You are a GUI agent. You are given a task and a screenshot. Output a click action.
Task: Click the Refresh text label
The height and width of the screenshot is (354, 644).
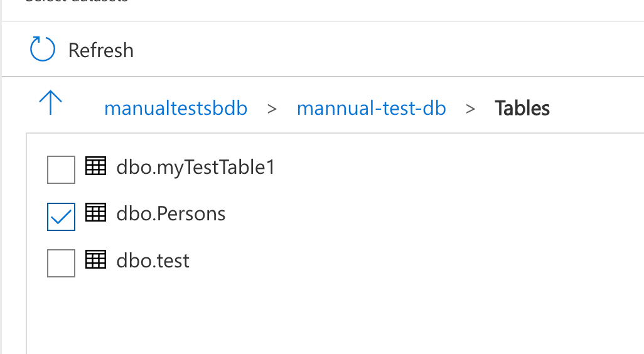pyautogui.click(x=101, y=50)
